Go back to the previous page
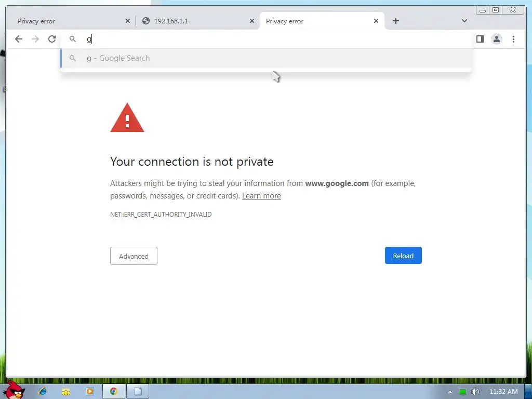Image resolution: width=532 pixels, height=399 pixels. click(x=19, y=39)
